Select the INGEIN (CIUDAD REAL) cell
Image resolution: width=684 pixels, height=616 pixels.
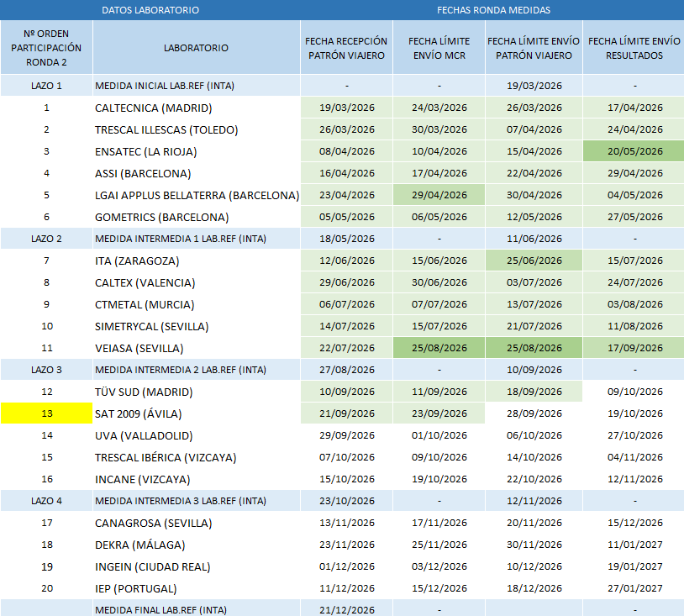click(197, 566)
